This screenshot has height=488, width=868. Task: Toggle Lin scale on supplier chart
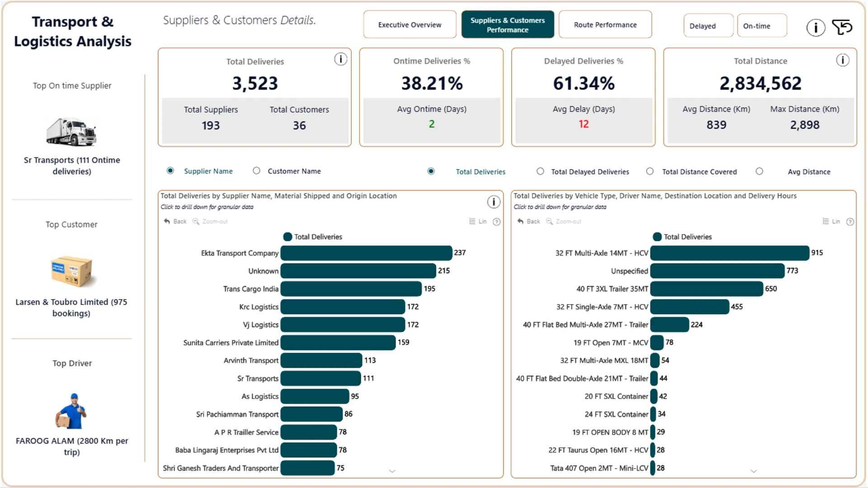[x=478, y=221]
